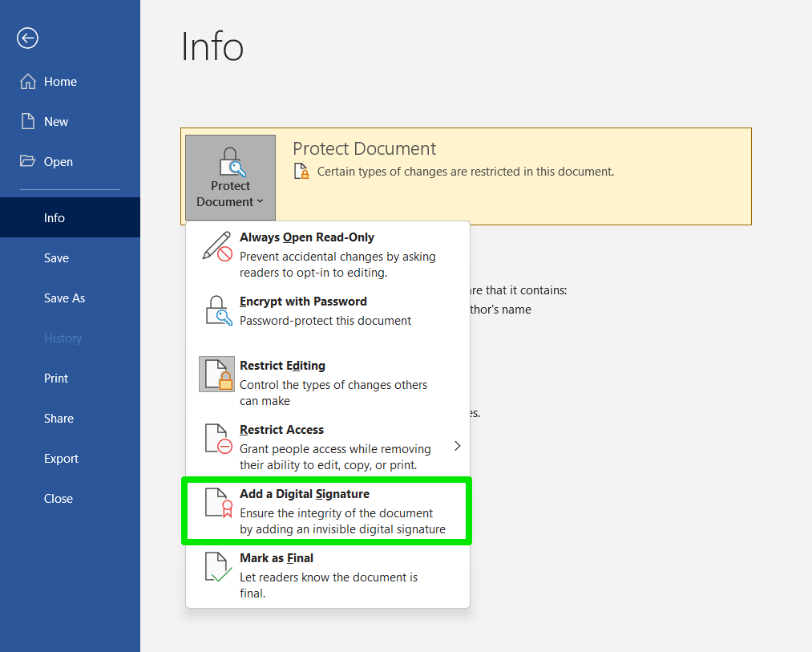Image resolution: width=812 pixels, height=652 pixels.
Task: Click Close in the backstage sidebar
Action: click(x=59, y=499)
